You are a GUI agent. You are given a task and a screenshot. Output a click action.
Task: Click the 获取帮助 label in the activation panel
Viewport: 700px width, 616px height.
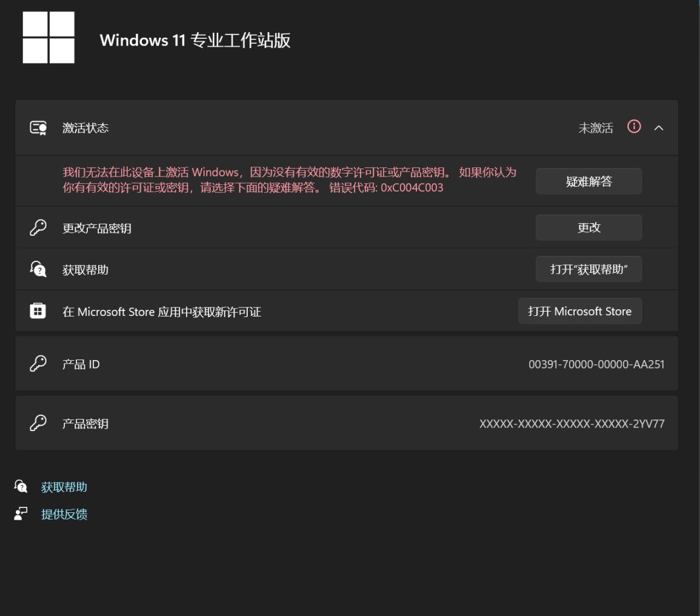(85, 270)
